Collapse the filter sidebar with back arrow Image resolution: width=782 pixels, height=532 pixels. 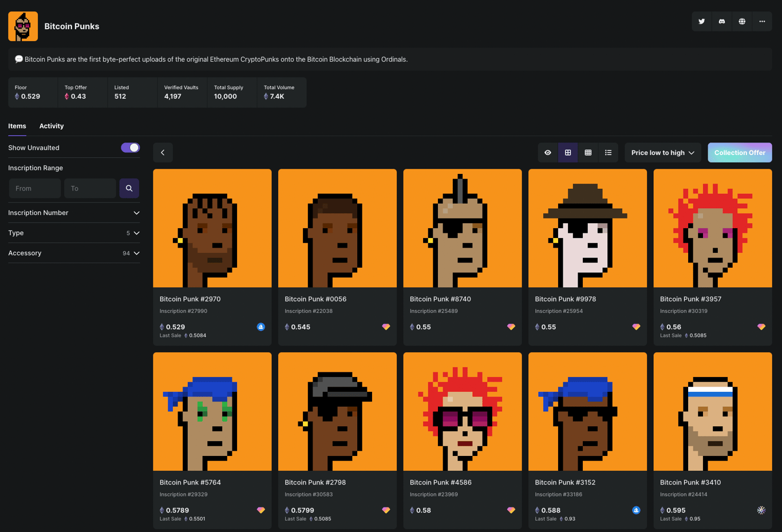(x=163, y=153)
